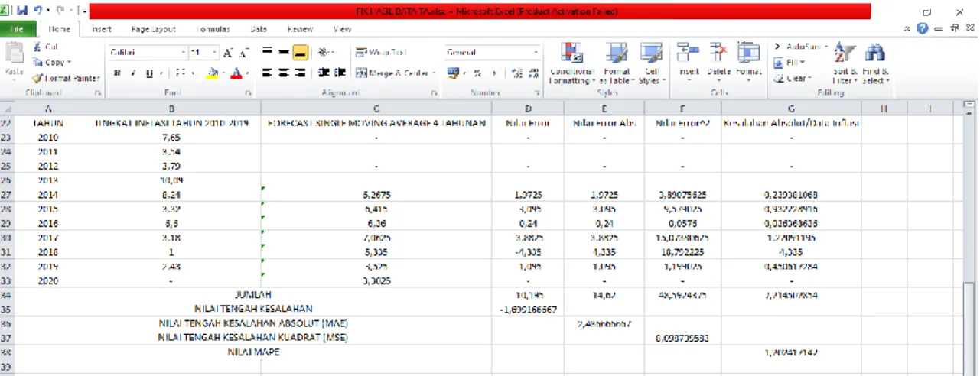
Task: Switch to the Formulas tab
Action: (x=213, y=29)
